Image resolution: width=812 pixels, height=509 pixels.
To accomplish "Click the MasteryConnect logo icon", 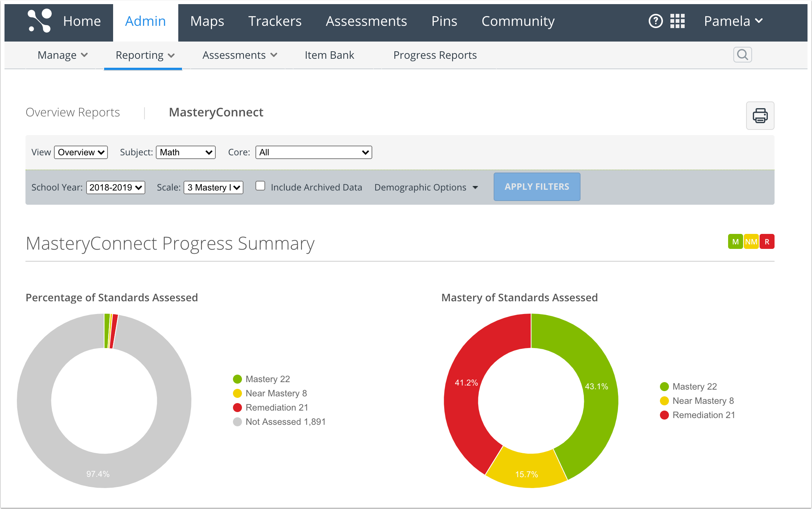I will point(40,21).
